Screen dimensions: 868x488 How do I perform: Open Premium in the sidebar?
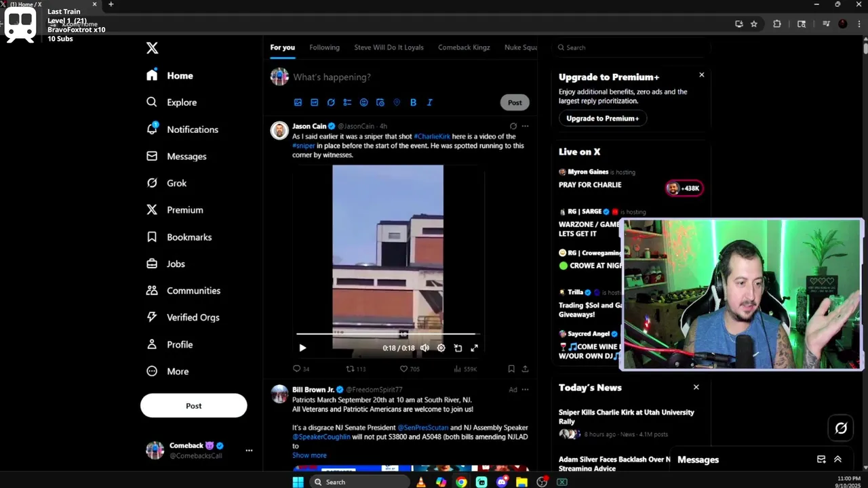(175, 210)
